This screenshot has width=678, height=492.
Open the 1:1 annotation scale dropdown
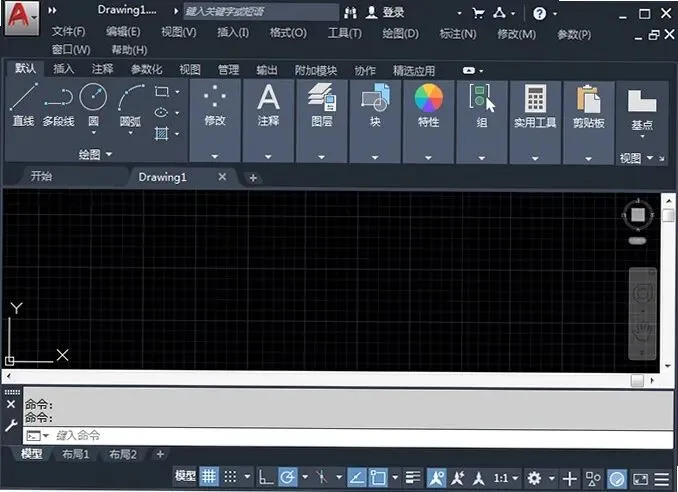pyautogui.click(x=505, y=478)
